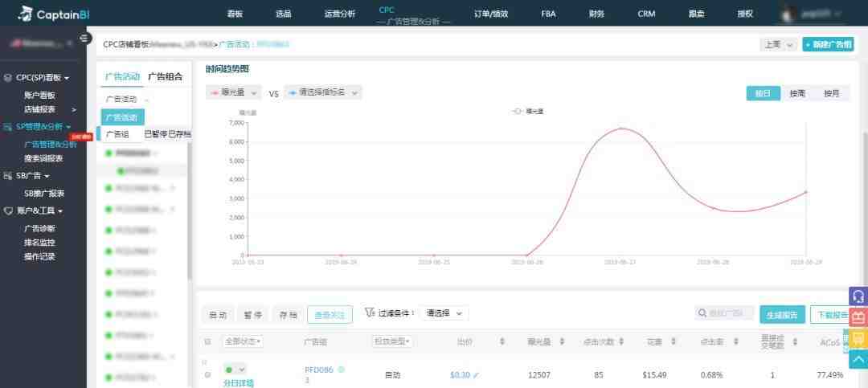
Task: Open the 请选择指标 comparison dropdown
Action: (323, 92)
